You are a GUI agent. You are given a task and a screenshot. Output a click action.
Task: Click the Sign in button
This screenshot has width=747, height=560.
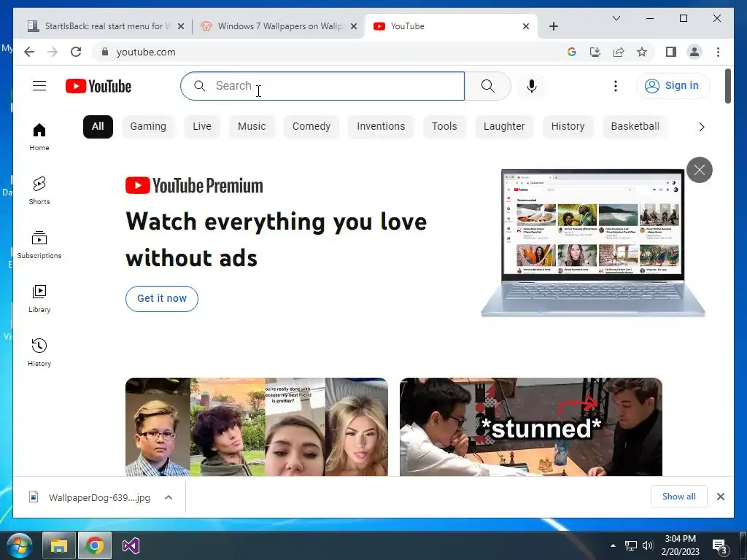tap(673, 86)
